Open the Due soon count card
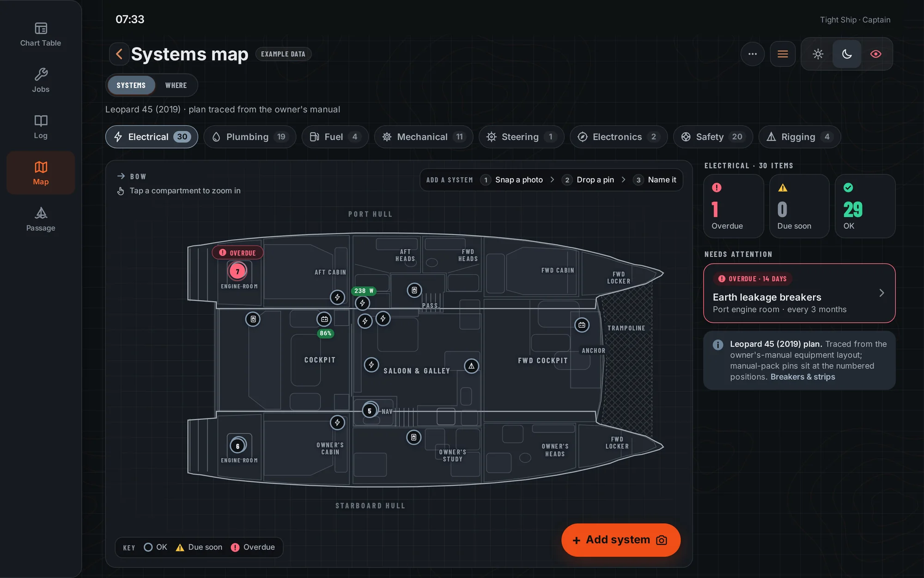The height and width of the screenshot is (578, 924). [799, 206]
